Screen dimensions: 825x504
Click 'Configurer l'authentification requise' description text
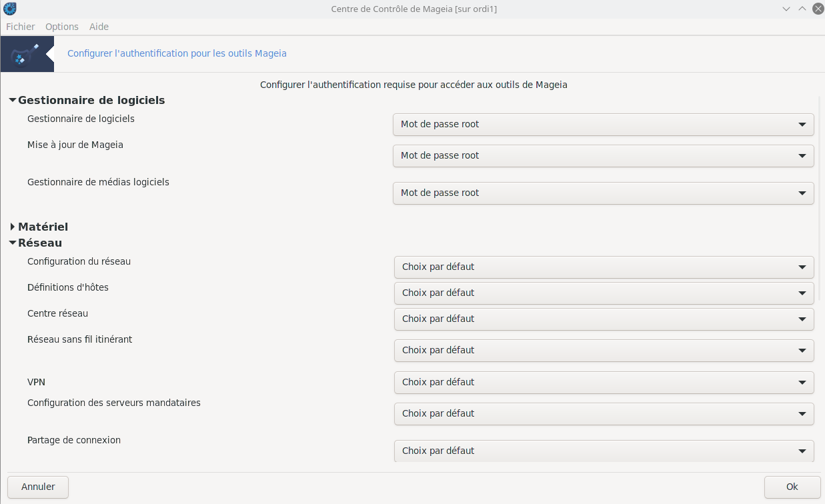414,85
